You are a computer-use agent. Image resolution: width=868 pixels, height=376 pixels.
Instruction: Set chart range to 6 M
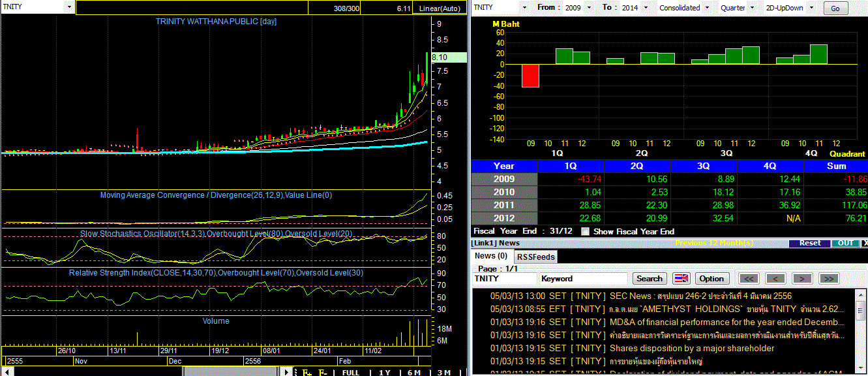[414, 372]
